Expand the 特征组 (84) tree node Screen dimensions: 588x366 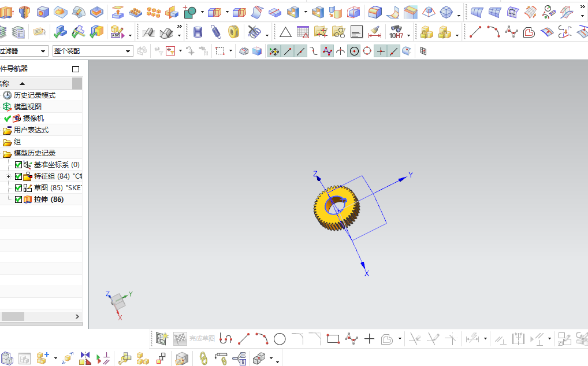(8, 176)
